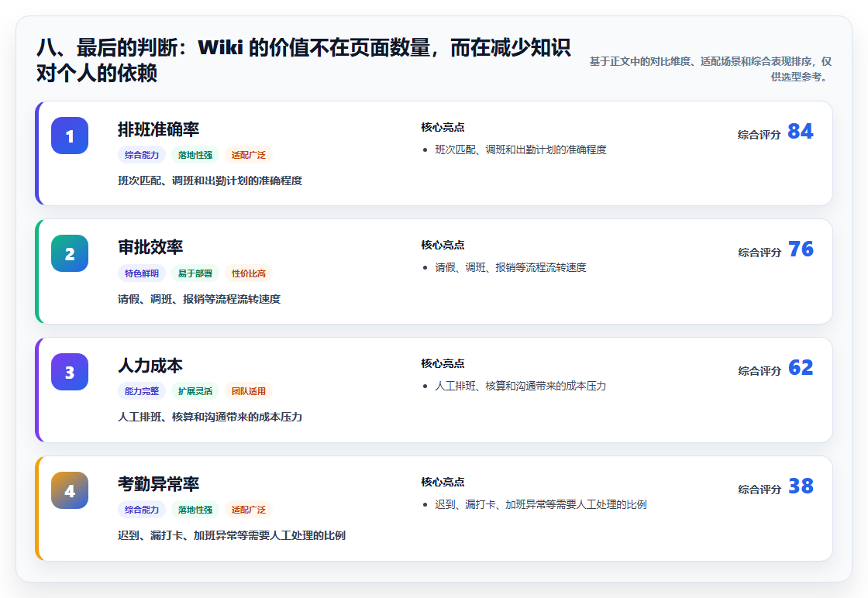Click 落地性强 tag under 考勤异常率

(x=195, y=510)
